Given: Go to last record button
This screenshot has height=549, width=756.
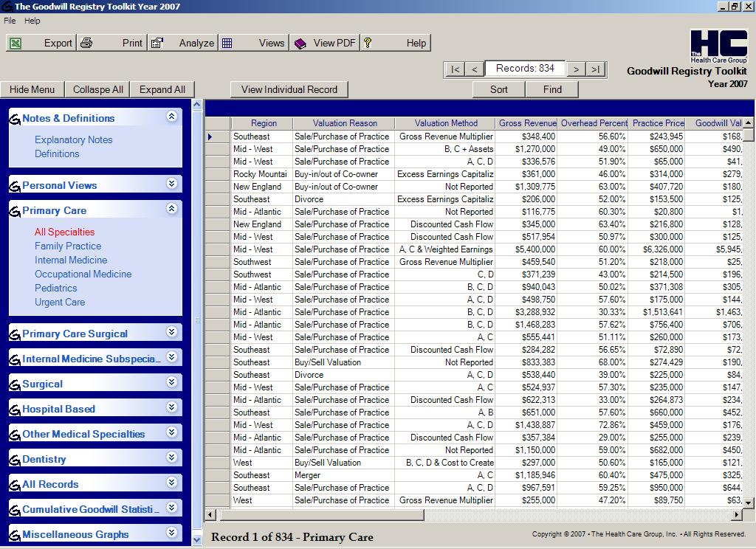Looking at the screenshot, I should click(596, 69).
